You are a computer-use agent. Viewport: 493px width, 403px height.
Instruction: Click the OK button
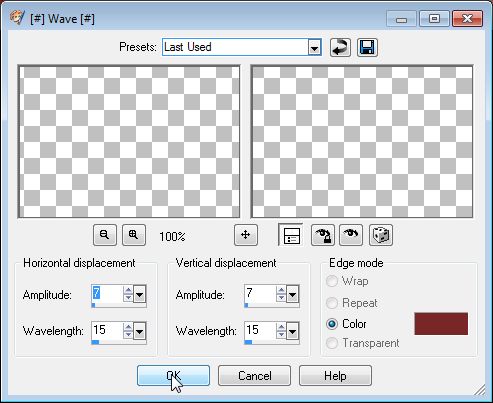click(173, 376)
